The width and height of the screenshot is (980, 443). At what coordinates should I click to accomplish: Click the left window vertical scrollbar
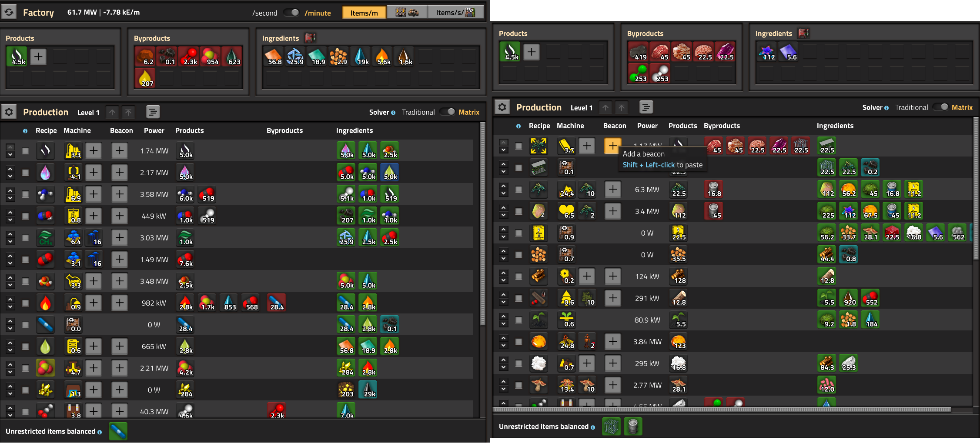pos(482,224)
